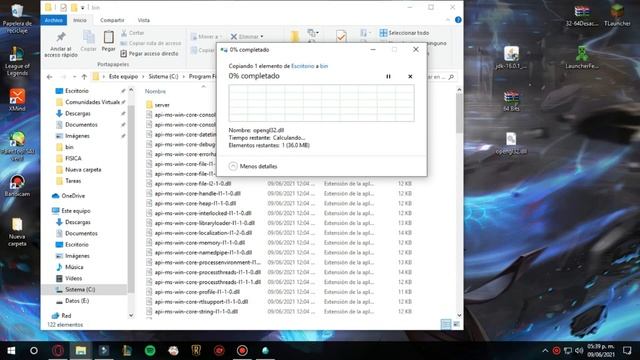640x360 pixels.
Task: Click Seleccionar todo in ribbon
Action: tap(404, 33)
